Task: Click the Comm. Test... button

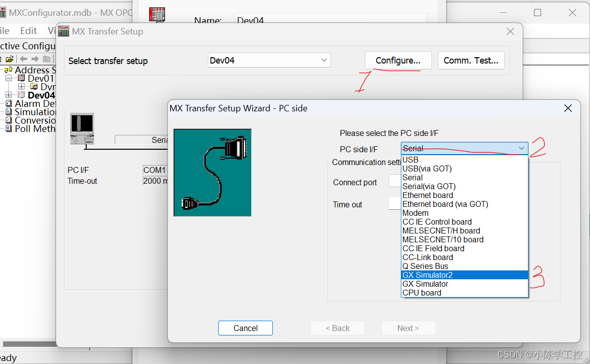Action: pos(471,60)
